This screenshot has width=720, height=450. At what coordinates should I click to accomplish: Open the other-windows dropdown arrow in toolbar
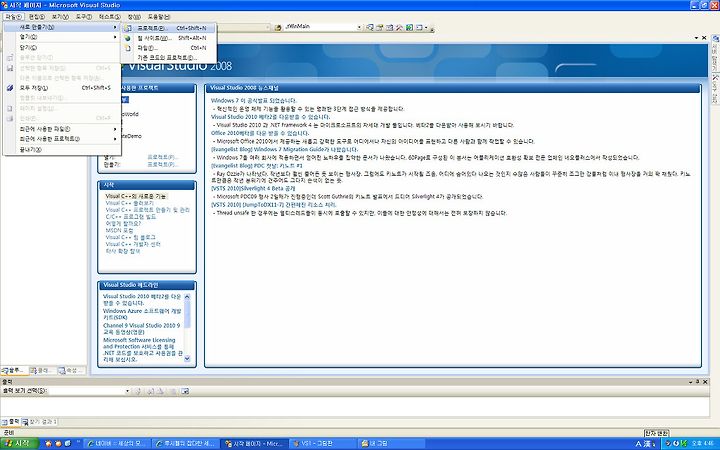pyautogui.click(x=426, y=28)
